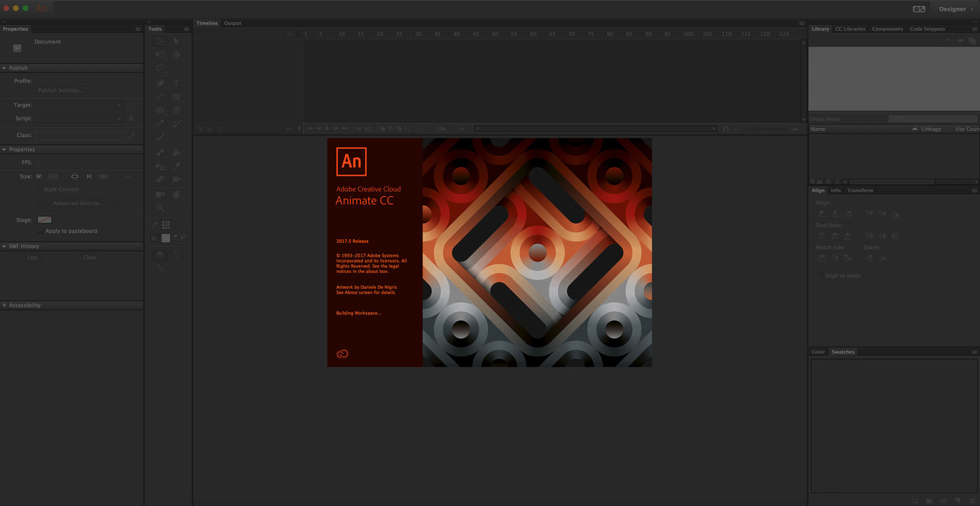The width and height of the screenshot is (980, 506).
Task: Switch to the Output tab
Action: coord(233,23)
